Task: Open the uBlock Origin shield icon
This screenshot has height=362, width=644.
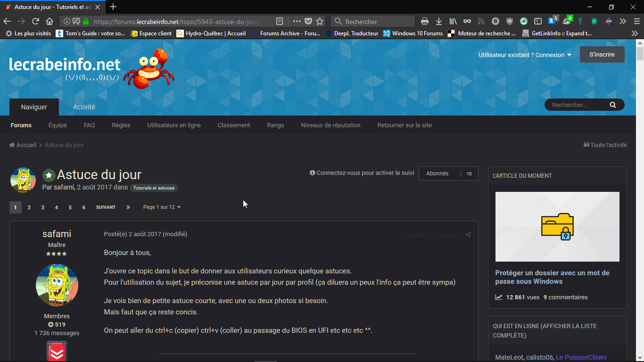Action: tap(510, 21)
